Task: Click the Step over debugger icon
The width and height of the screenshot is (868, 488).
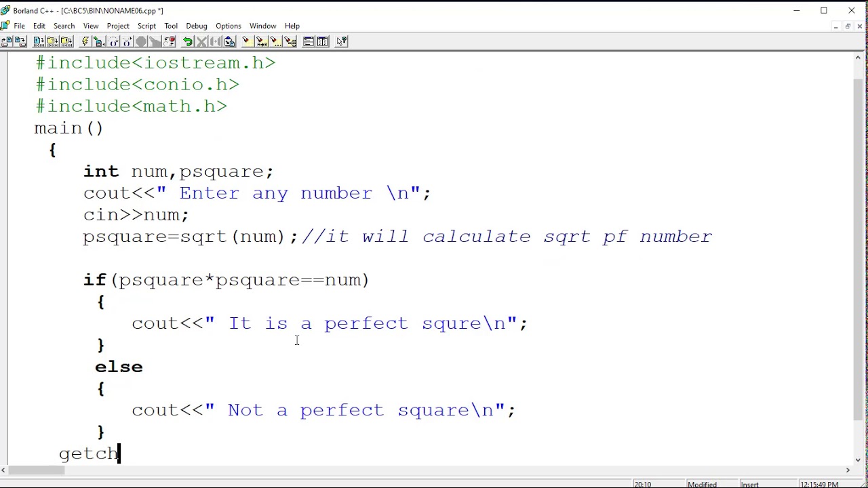Action: [x=113, y=41]
